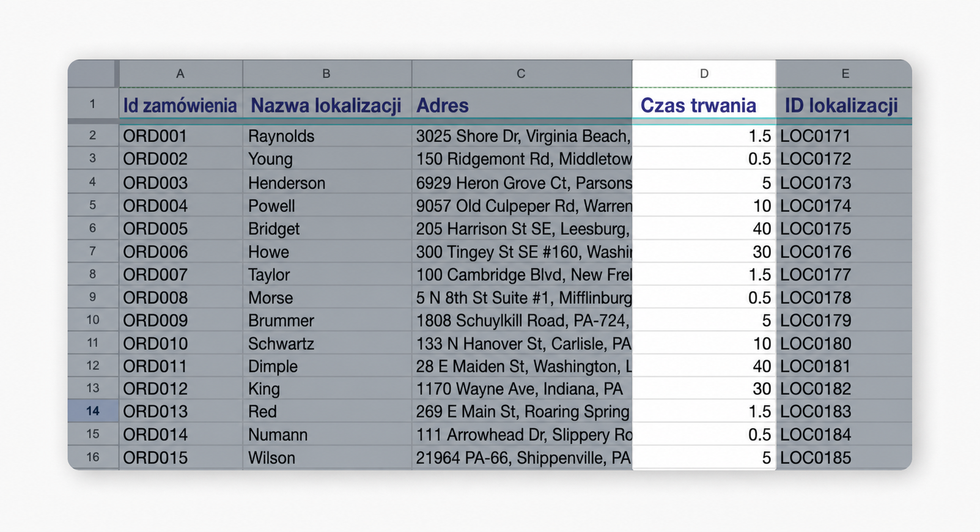Select column E header

tap(844, 73)
